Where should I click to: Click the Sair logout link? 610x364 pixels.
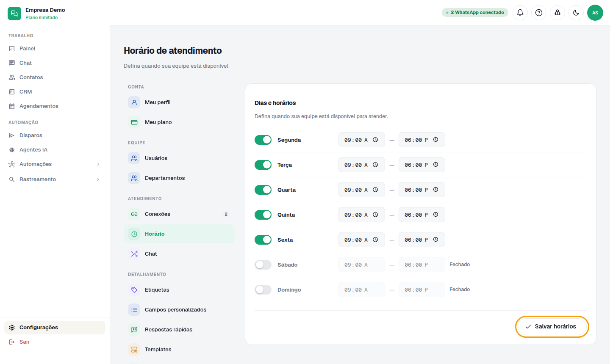(55, 342)
